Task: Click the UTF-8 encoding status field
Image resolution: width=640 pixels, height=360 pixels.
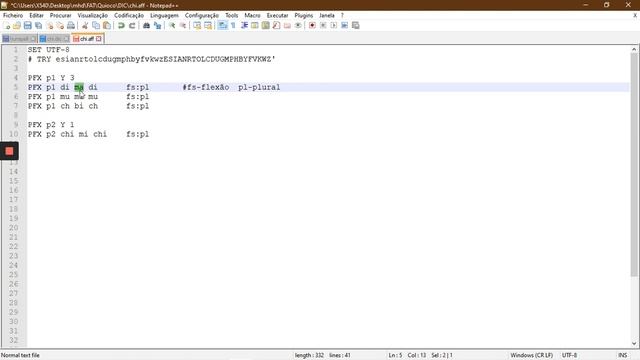Action: tap(569, 355)
